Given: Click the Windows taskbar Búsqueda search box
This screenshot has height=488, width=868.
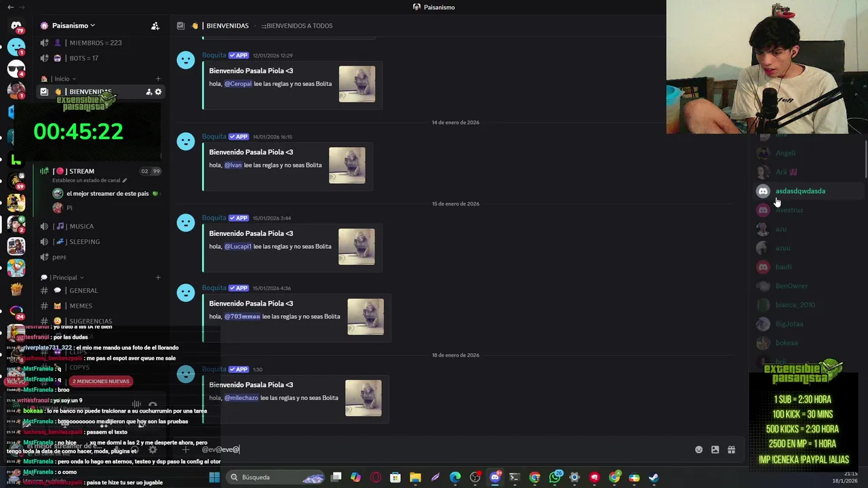Looking at the screenshot, I should coord(275,477).
